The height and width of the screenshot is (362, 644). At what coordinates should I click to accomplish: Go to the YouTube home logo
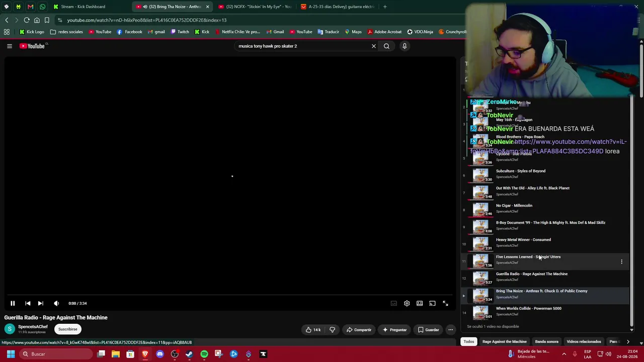33,46
